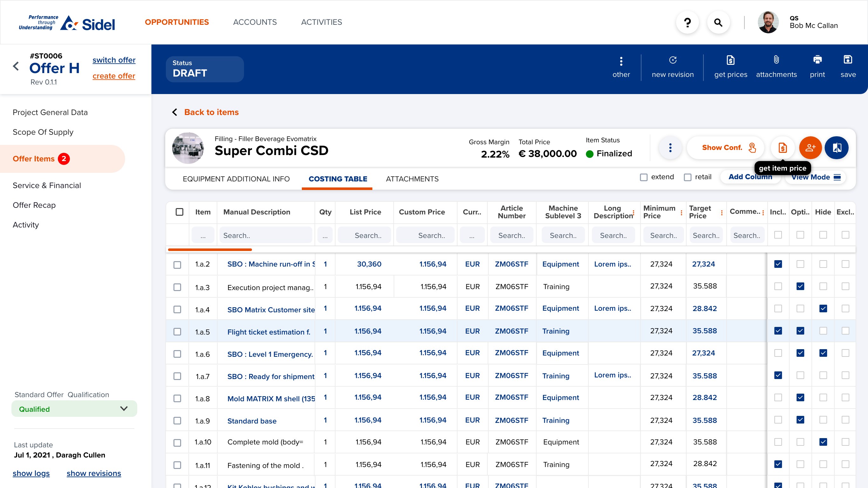Switch to OPPORTUNITIES menu
This screenshot has width=868, height=488.
point(177,22)
